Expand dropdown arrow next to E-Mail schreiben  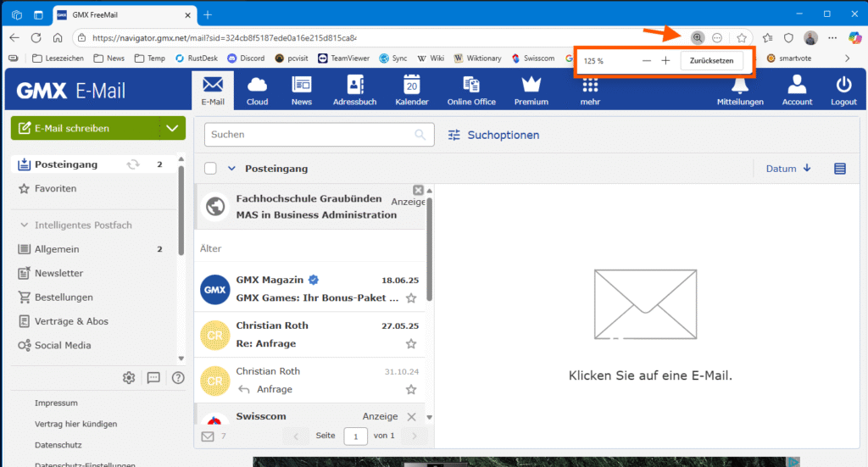[172, 129]
